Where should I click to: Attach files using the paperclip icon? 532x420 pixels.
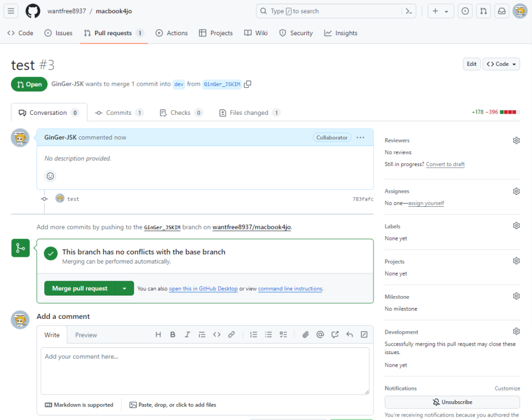pyautogui.click(x=305, y=335)
